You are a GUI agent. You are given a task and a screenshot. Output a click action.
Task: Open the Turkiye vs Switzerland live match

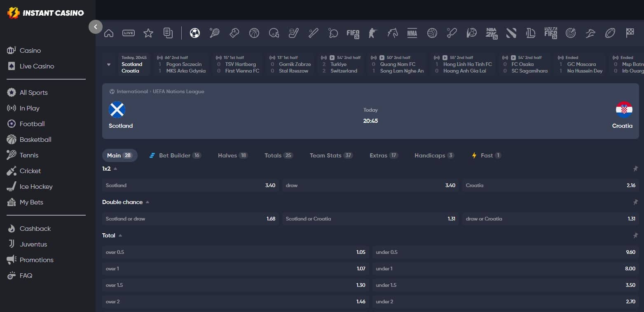pos(341,64)
